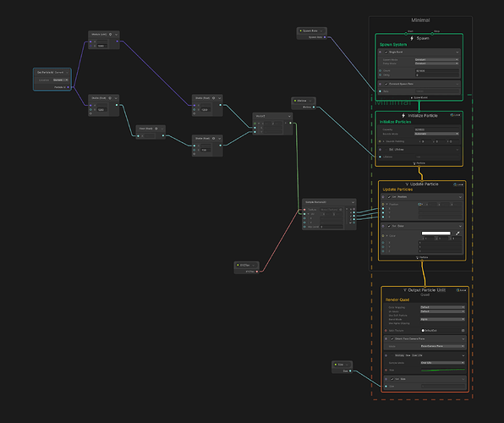
Task: Click the color picker eyedropper in Set Color
Action: [457, 233]
